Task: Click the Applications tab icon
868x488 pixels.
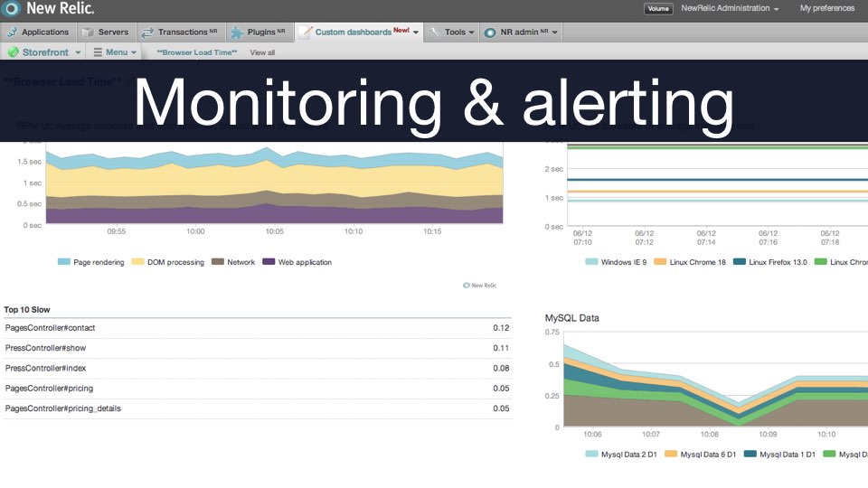Action: [12, 33]
